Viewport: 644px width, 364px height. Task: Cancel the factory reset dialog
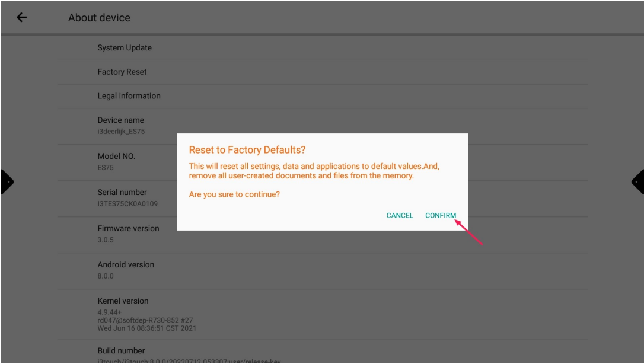pos(400,215)
